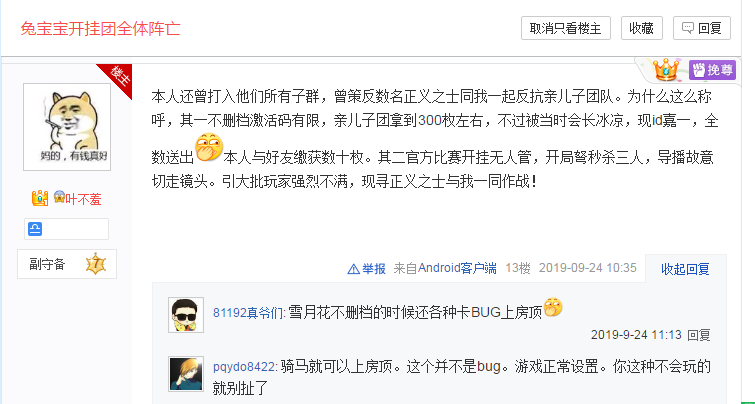Click the 来自Android客户端 link
Image resolution: width=755 pixels, height=404 pixels.
point(445,268)
